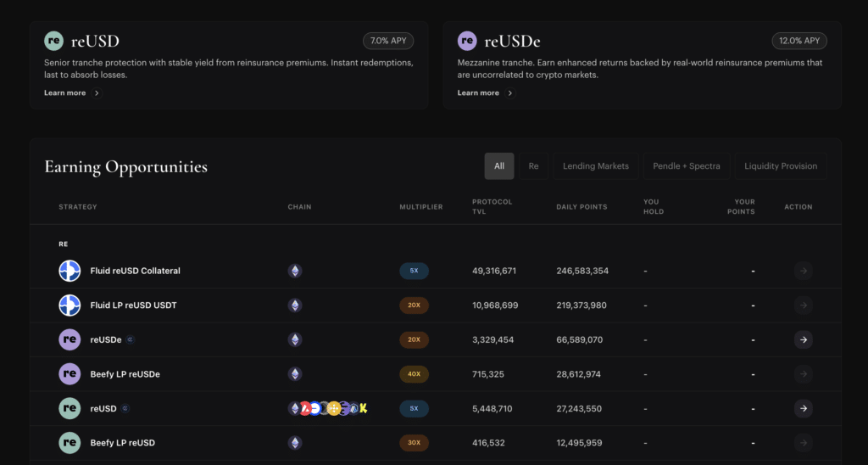Show Pendle + Spectra opportunities
Image resolution: width=868 pixels, height=465 pixels.
(x=687, y=166)
